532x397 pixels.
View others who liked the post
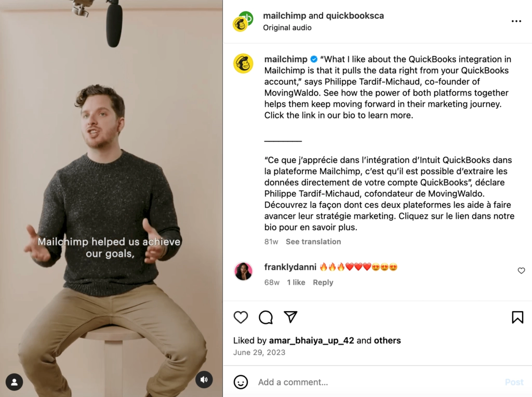387,341
